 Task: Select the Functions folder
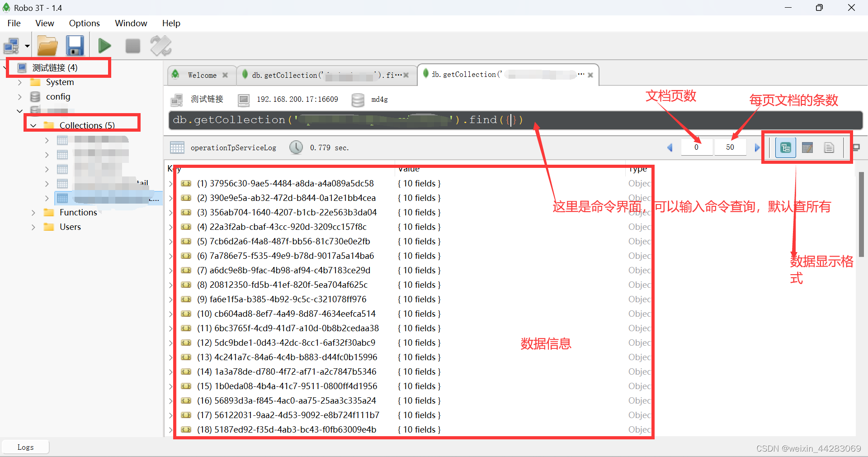coord(78,213)
